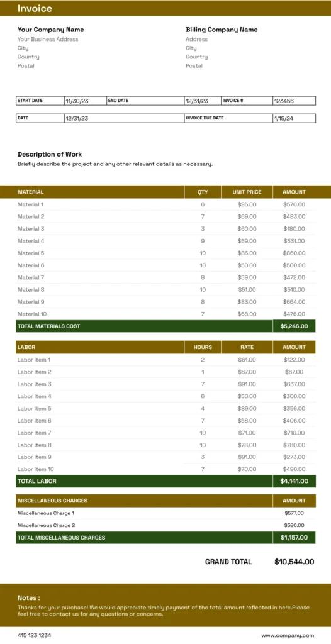
Task: Open the www.company.com link
Action: pyautogui.click(x=288, y=635)
